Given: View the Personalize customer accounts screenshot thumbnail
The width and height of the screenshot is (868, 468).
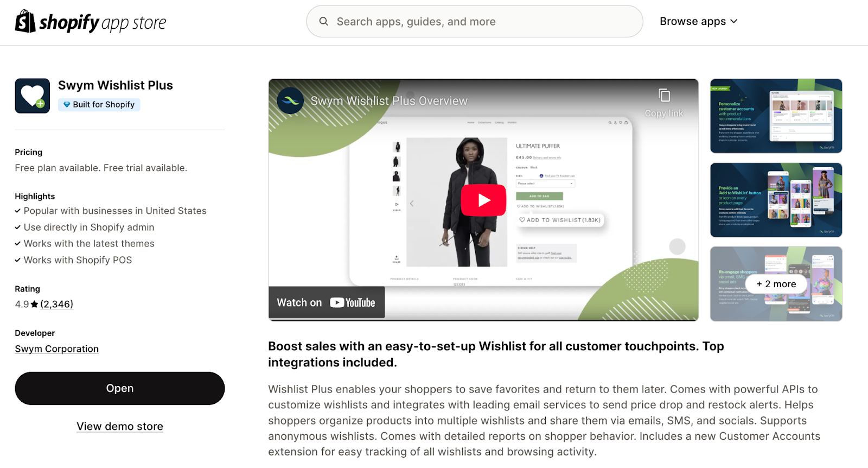Looking at the screenshot, I should tap(776, 116).
